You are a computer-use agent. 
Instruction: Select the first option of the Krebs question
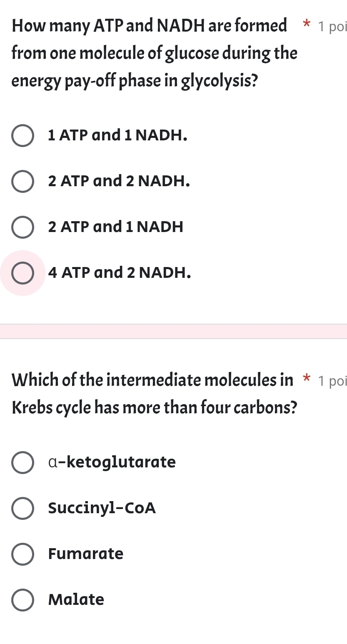(23, 462)
